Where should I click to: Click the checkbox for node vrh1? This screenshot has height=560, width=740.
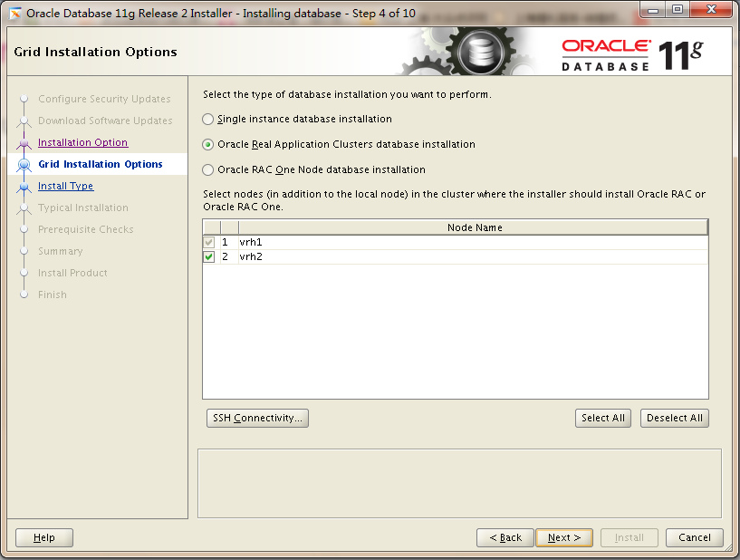pos(208,242)
